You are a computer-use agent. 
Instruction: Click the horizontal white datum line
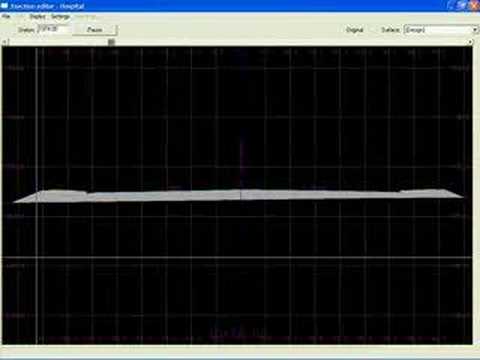[x=237, y=257]
